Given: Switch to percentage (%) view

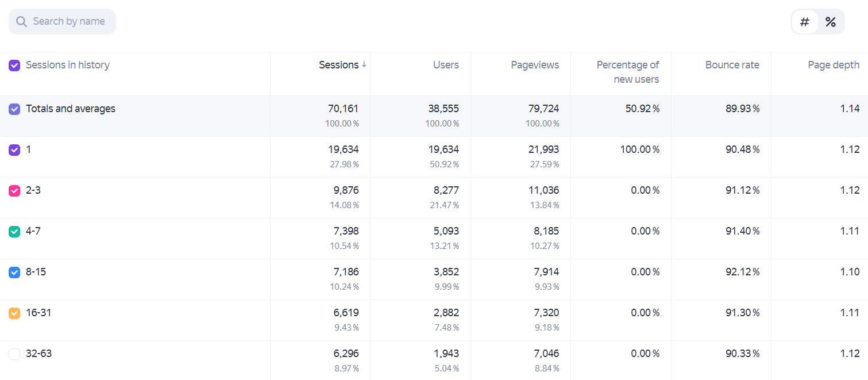Looking at the screenshot, I should (830, 22).
